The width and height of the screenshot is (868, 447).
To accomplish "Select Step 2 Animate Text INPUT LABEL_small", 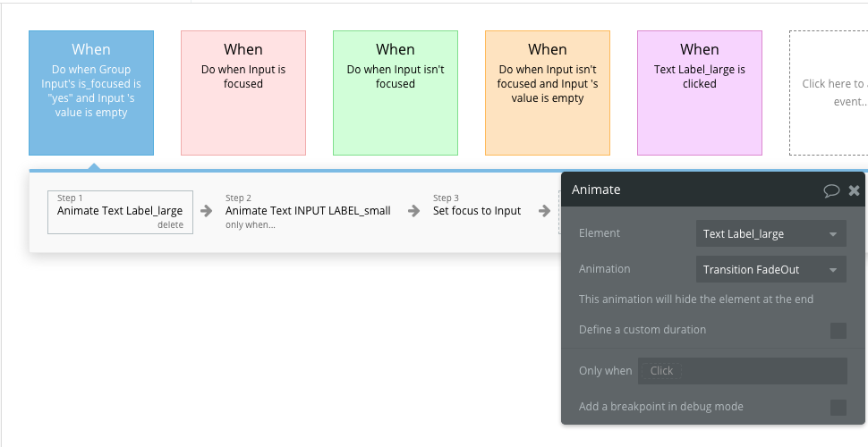I will (x=308, y=211).
